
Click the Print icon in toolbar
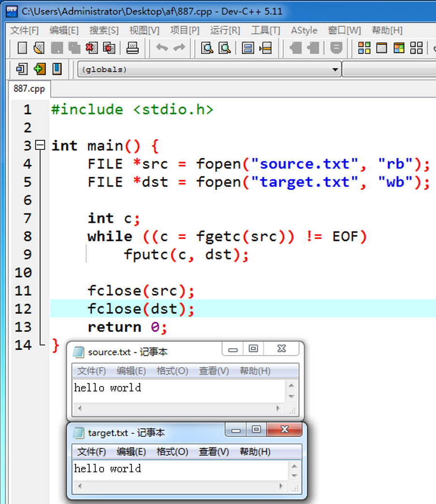pyautogui.click(x=132, y=48)
